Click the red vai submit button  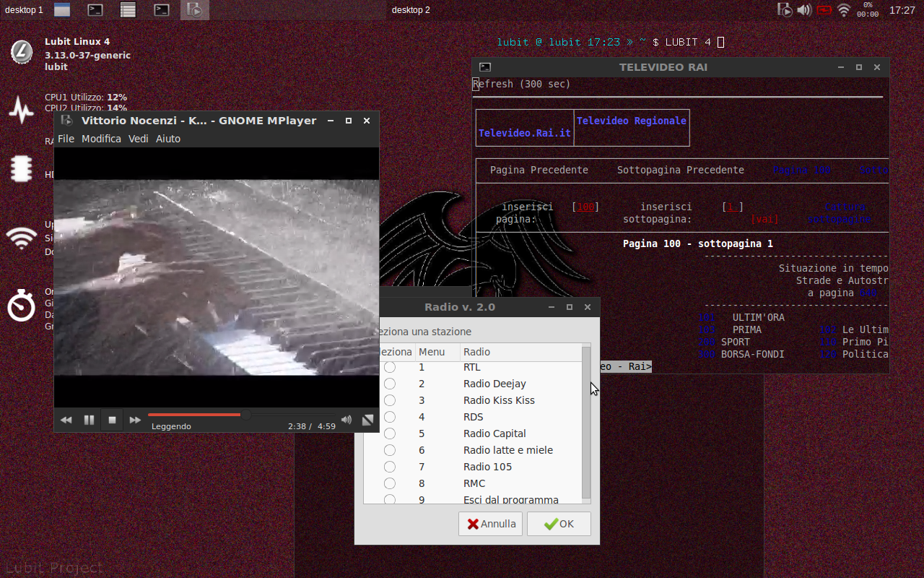tap(764, 219)
